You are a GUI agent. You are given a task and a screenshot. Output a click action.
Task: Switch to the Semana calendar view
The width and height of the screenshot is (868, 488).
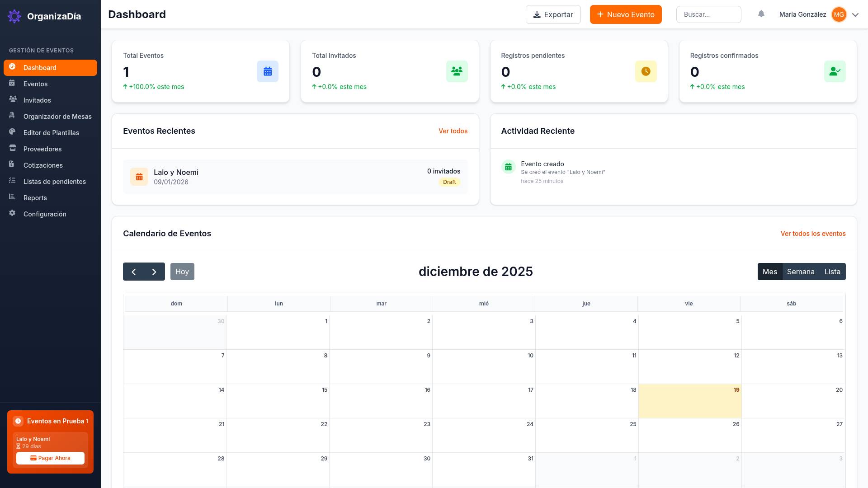(801, 272)
